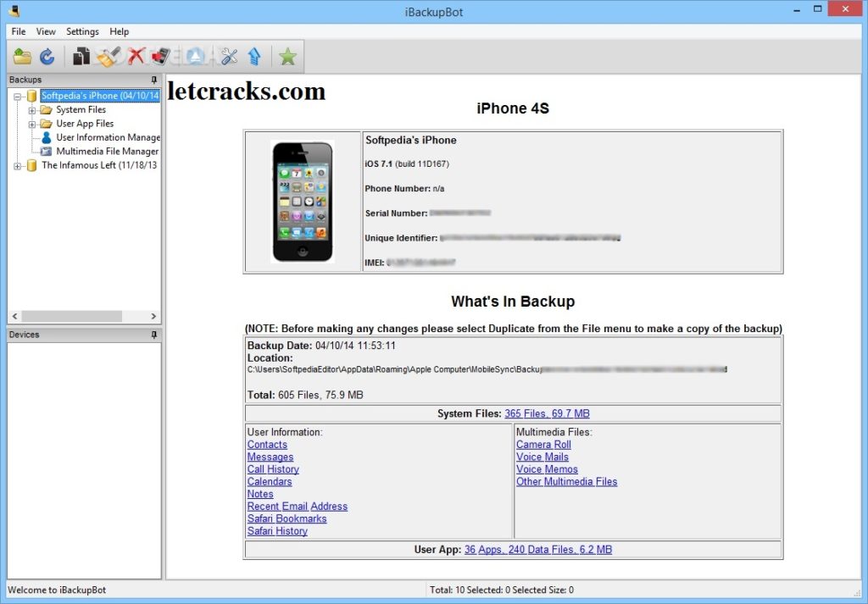Image resolution: width=868 pixels, height=604 pixels.
Task: Open the Call History link
Action: 273,469
